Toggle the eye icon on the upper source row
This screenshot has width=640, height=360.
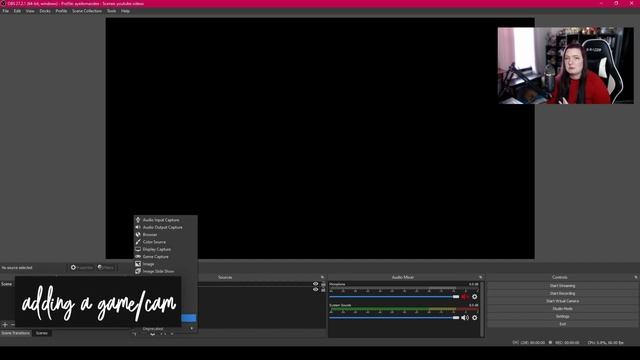tap(316, 284)
